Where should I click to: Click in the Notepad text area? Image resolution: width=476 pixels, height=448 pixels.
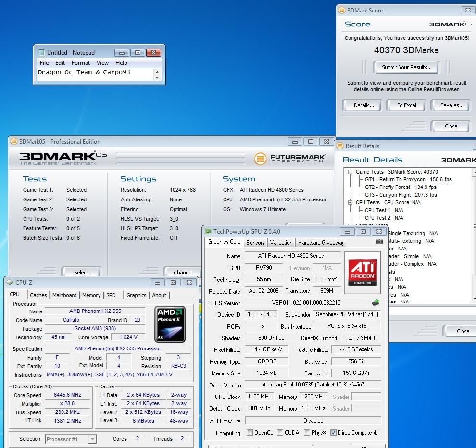pos(96,75)
